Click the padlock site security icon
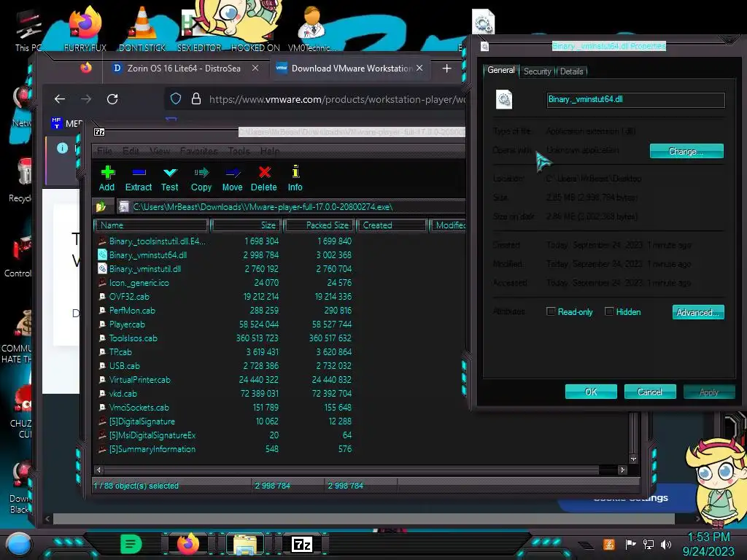This screenshot has width=747, height=560. point(196,99)
